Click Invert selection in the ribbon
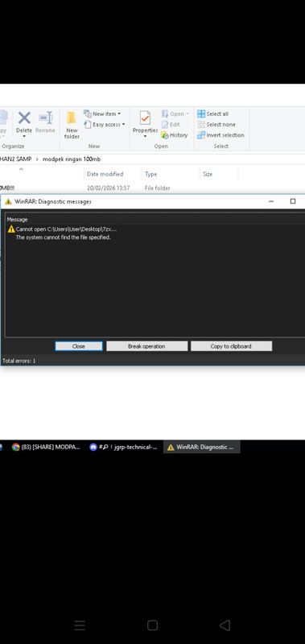Viewport: 305px width, 644px height. point(221,135)
